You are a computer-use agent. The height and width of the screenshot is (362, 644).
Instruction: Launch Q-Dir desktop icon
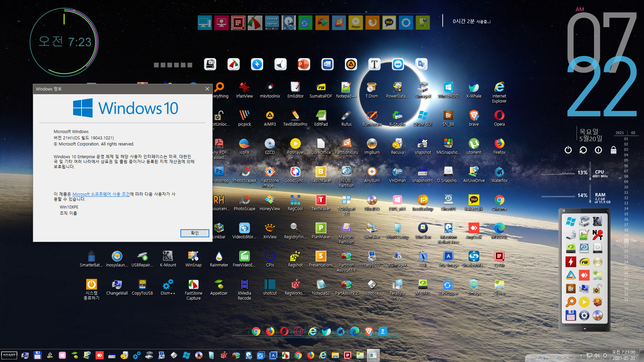tap(499, 259)
